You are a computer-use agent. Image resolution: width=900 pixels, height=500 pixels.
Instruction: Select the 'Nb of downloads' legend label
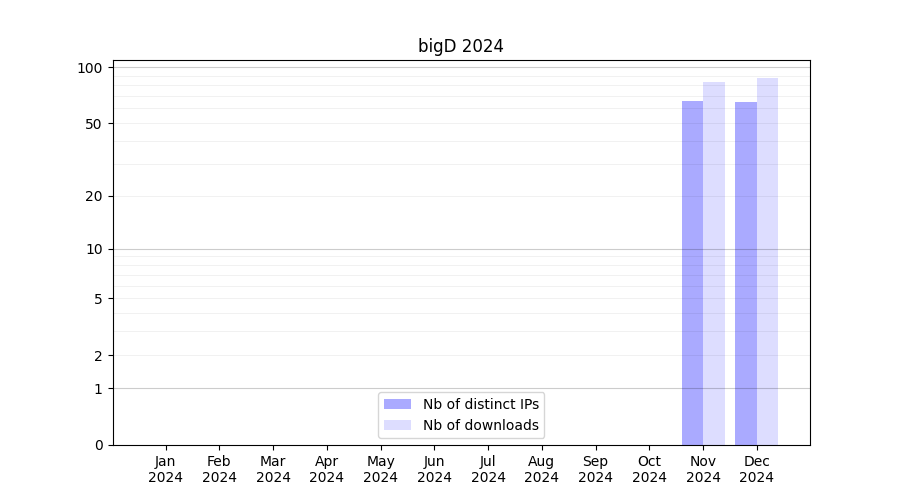[x=481, y=425]
